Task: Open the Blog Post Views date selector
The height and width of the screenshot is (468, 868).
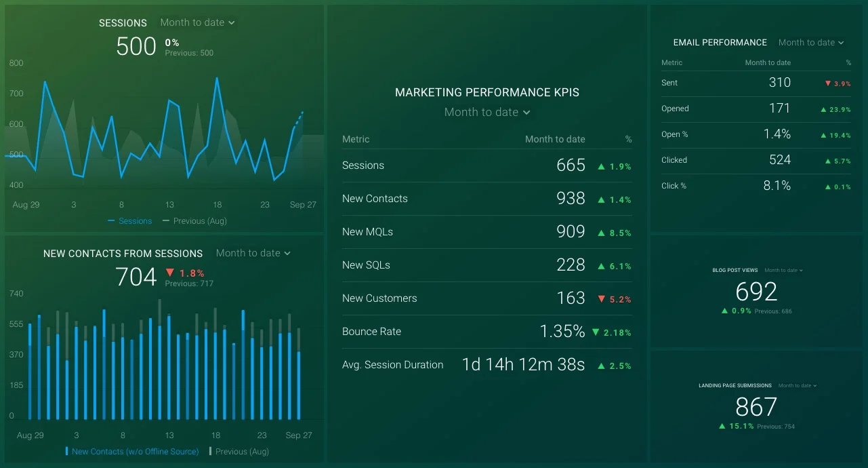Action: pyautogui.click(x=783, y=270)
